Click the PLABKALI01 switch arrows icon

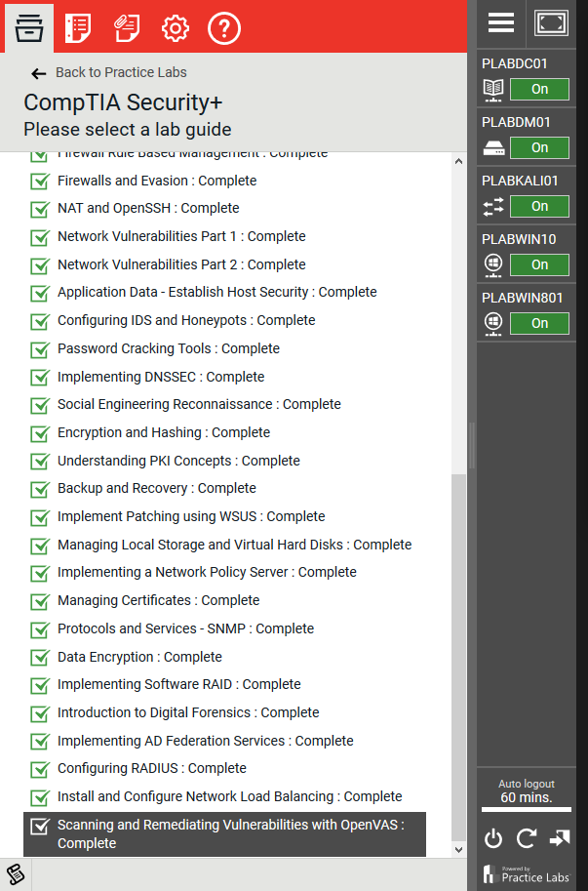pyautogui.click(x=493, y=207)
